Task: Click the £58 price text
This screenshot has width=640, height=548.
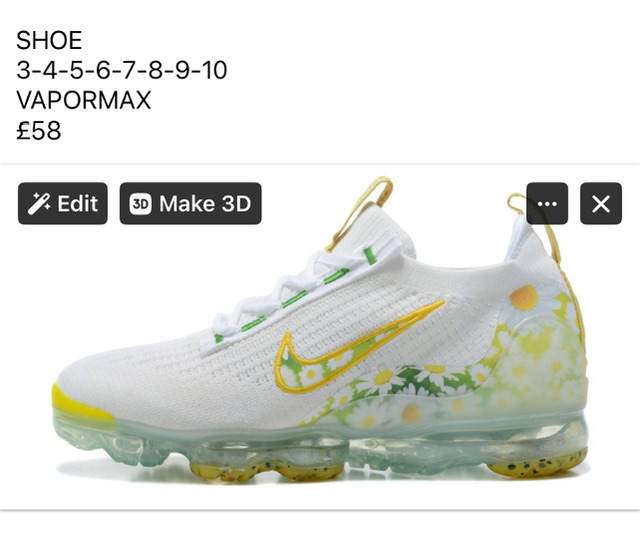Action: click(x=39, y=131)
